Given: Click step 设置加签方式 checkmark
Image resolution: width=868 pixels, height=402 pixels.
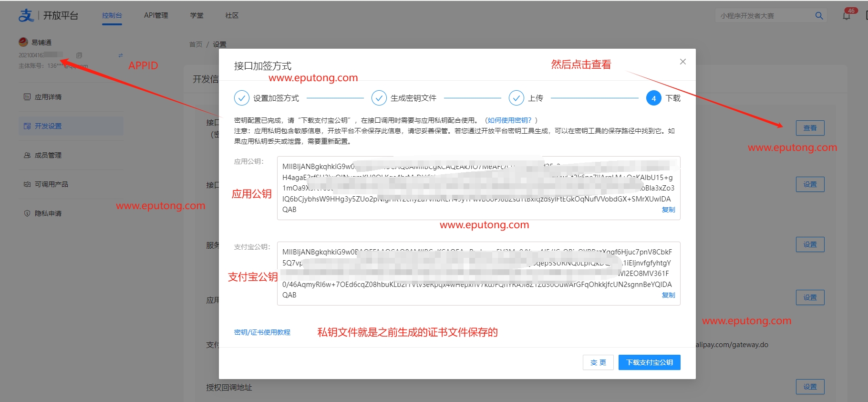Looking at the screenshot, I should [x=242, y=98].
